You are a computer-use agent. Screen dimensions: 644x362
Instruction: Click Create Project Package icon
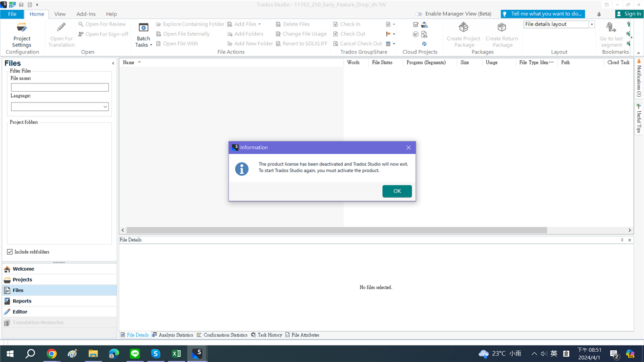click(463, 27)
